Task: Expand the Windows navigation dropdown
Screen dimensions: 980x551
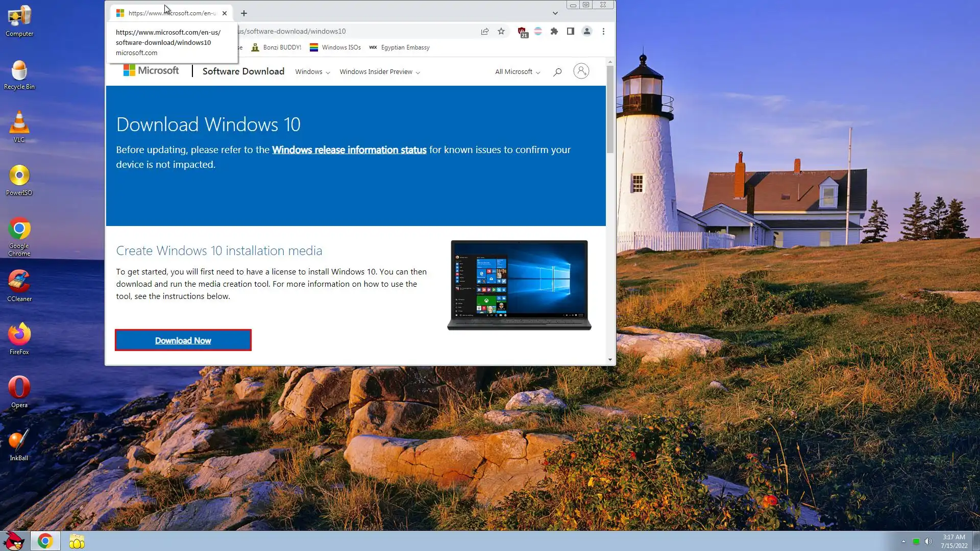Action: click(312, 72)
